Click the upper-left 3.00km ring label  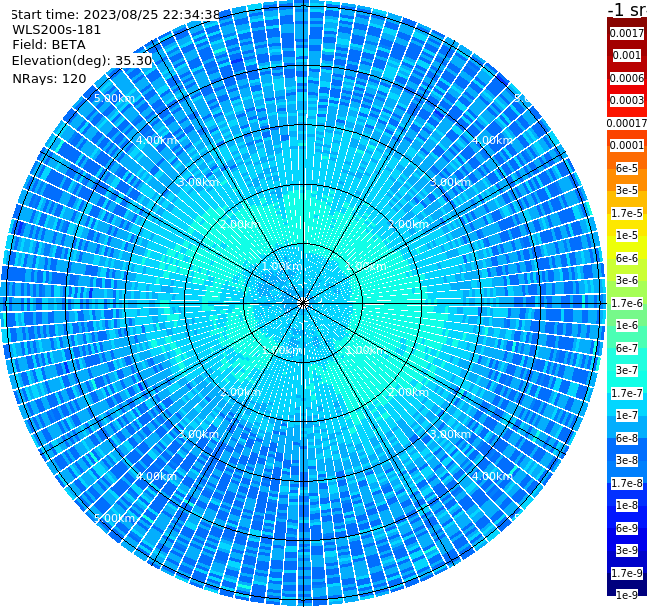[x=198, y=182]
